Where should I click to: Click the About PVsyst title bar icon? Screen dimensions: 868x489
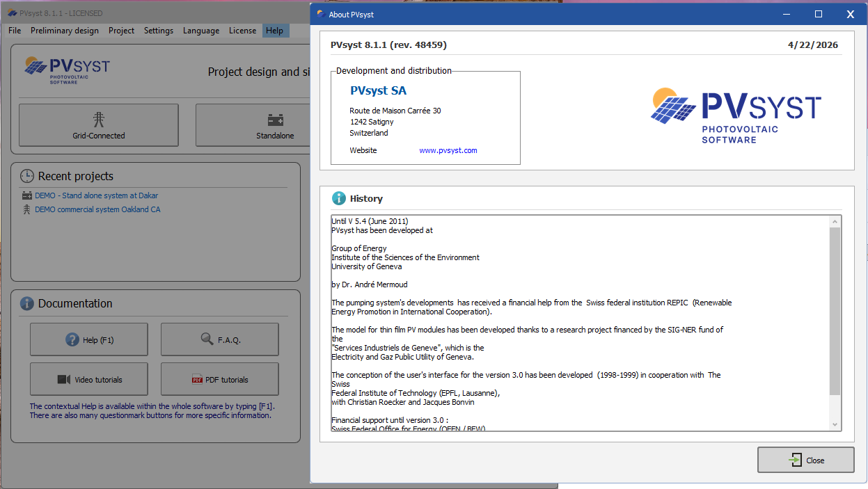(320, 14)
